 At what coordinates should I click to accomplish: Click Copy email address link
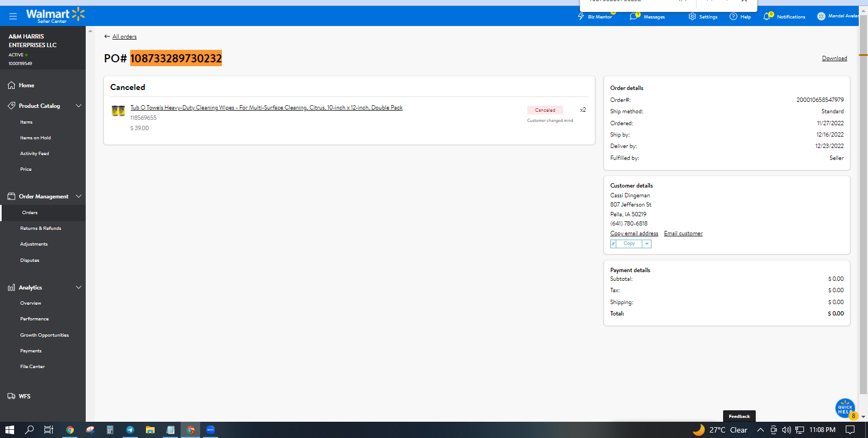pyautogui.click(x=634, y=233)
